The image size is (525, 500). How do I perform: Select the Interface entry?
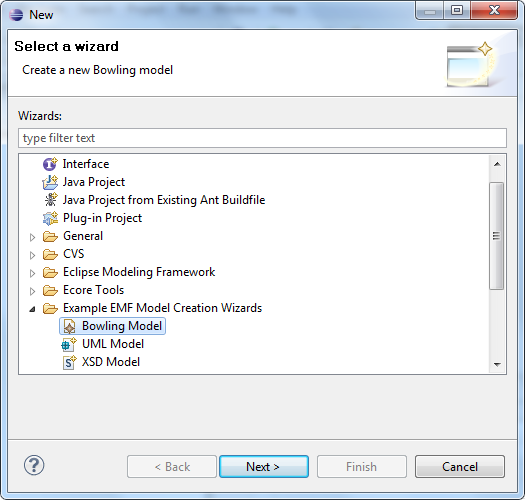tap(86, 164)
